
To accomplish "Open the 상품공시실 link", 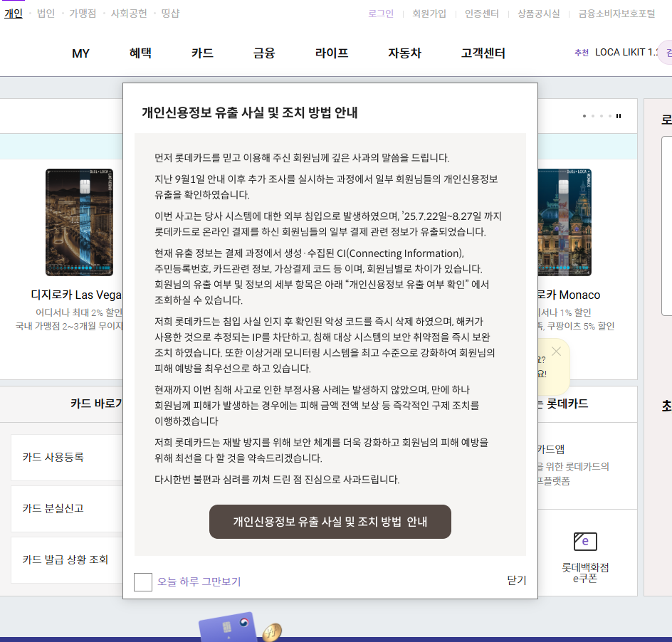I will [x=539, y=14].
